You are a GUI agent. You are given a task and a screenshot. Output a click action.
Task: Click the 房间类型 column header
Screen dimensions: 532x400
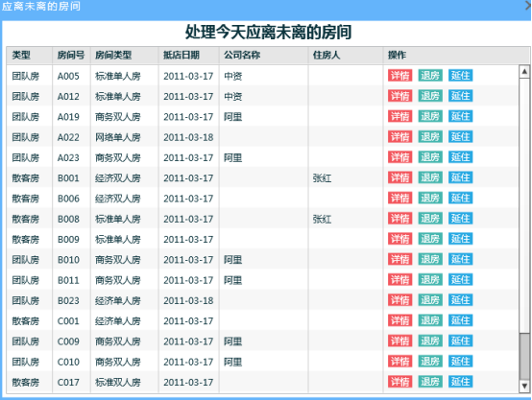click(x=124, y=56)
